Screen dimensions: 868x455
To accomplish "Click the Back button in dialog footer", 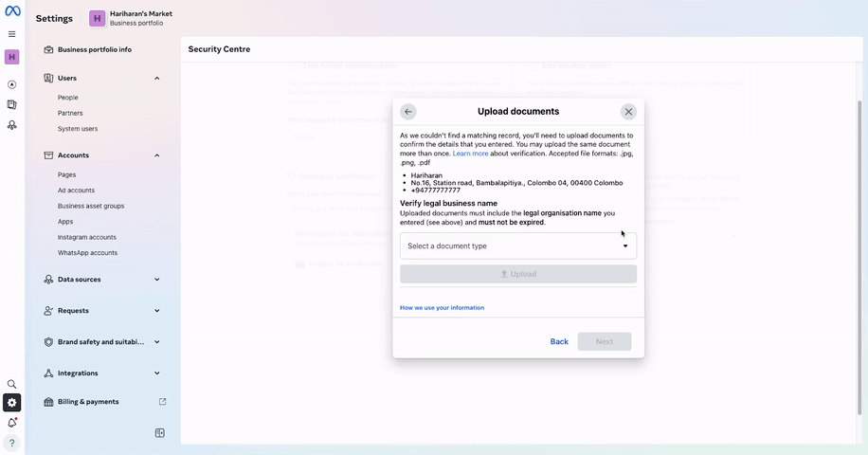I will pyautogui.click(x=559, y=341).
